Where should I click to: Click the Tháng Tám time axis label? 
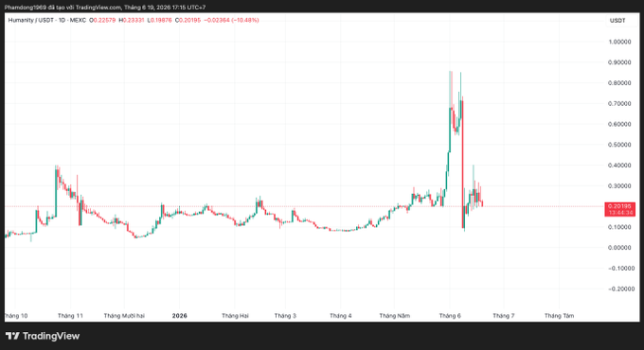(x=559, y=316)
